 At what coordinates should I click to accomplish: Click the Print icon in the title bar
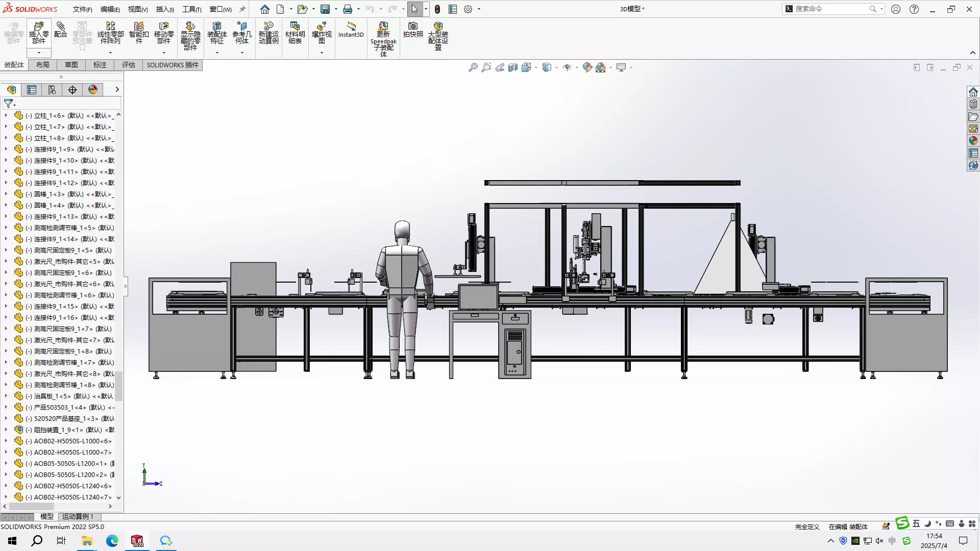[x=348, y=9]
